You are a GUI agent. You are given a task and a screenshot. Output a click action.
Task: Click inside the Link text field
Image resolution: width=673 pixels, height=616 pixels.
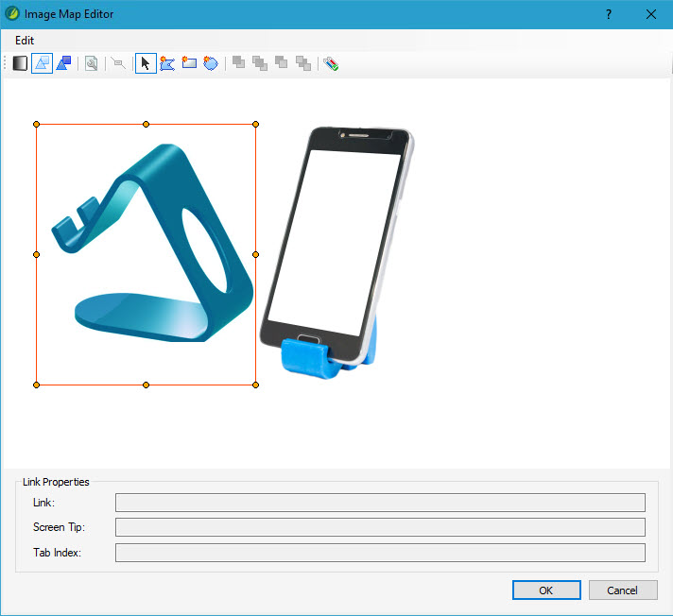pos(380,503)
